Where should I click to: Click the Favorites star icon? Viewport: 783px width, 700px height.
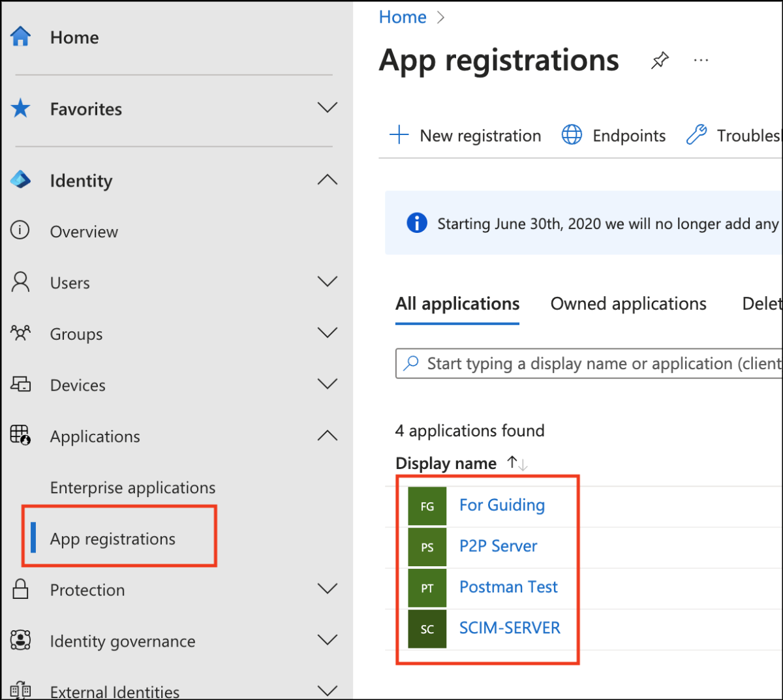[21, 108]
